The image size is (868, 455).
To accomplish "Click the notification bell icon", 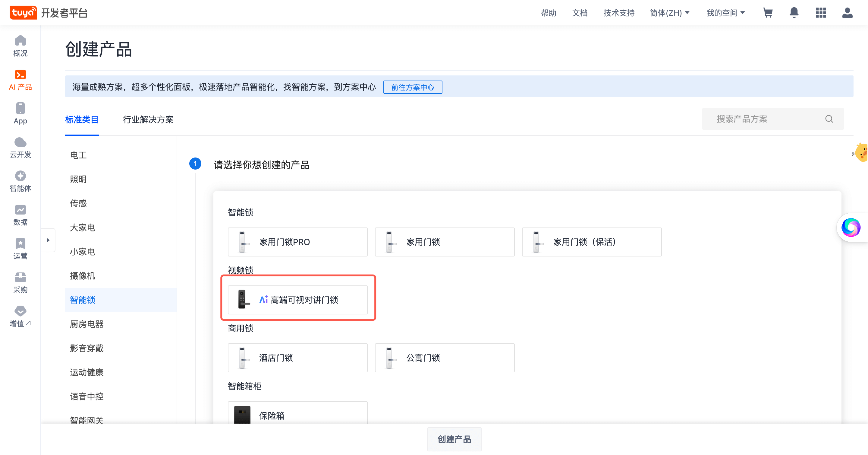I will [x=794, y=13].
